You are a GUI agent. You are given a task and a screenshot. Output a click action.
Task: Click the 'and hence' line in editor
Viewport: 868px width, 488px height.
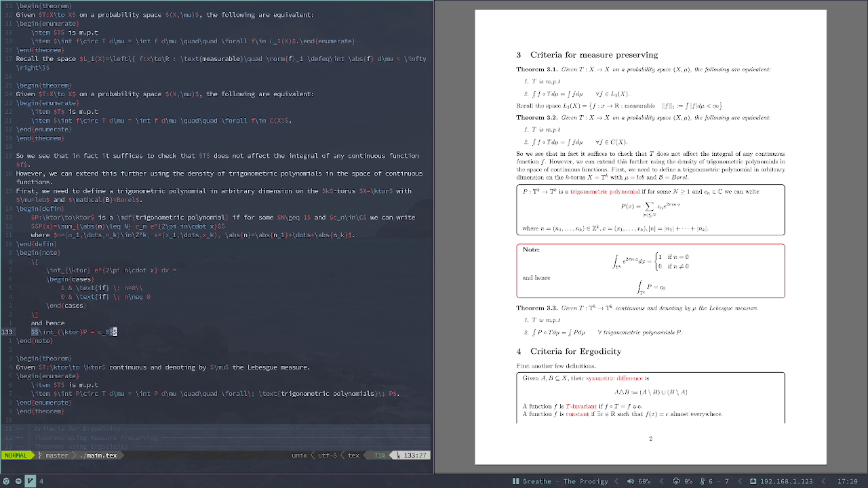pos(47,323)
